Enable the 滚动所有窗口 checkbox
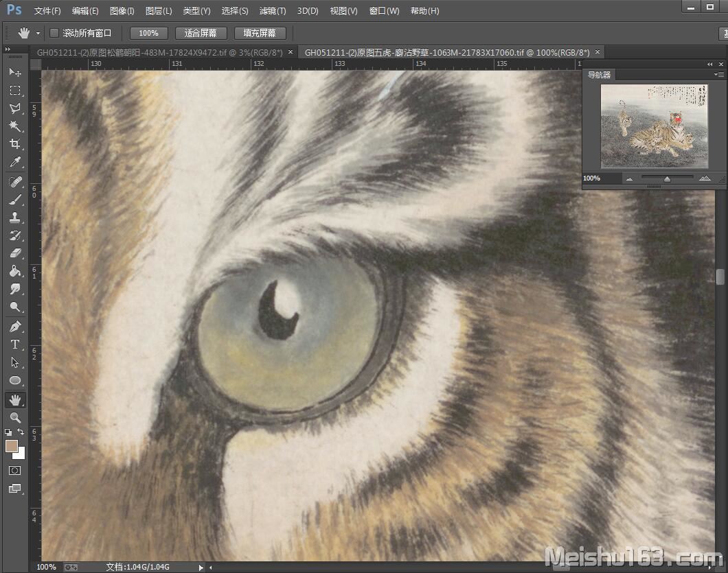 [54, 33]
